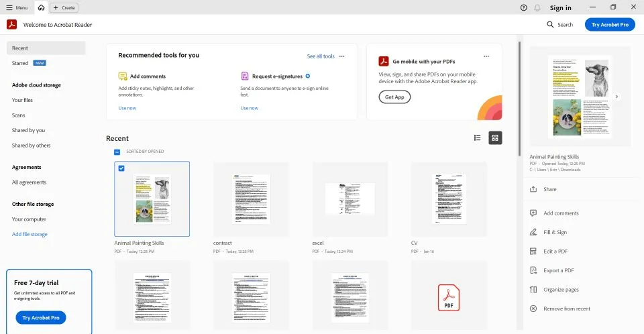Screen dimensions: 644x334
Task: Open Your computer storage
Action: tap(29, 219)
